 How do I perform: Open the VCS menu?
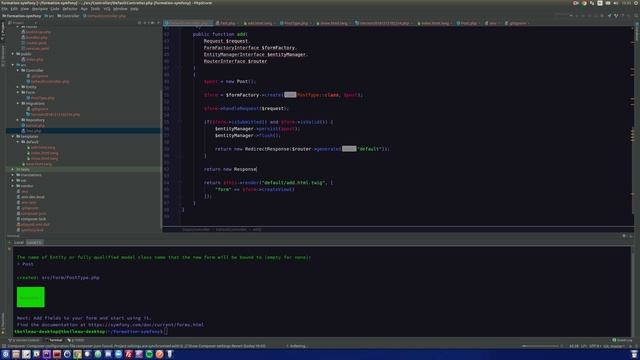(107, 9)
